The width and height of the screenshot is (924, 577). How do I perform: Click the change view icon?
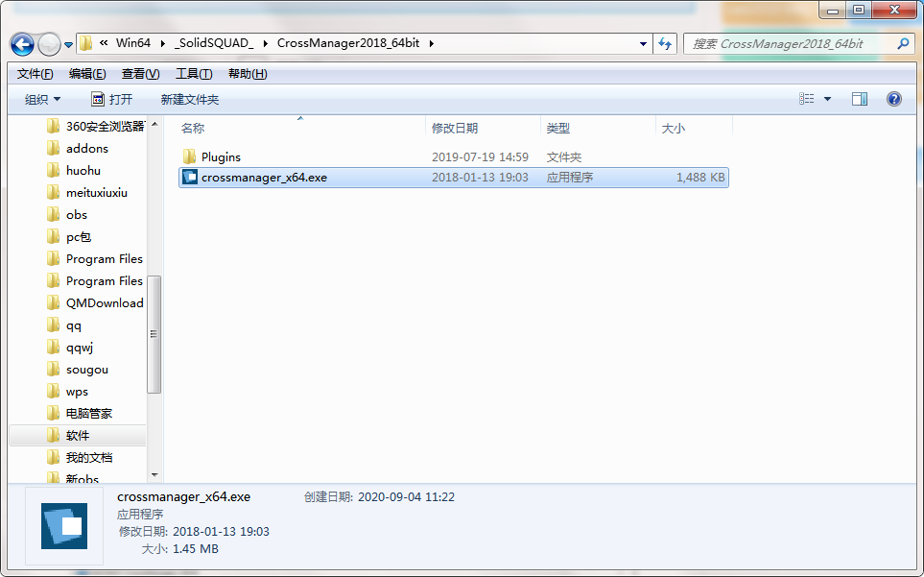point(807,99)
